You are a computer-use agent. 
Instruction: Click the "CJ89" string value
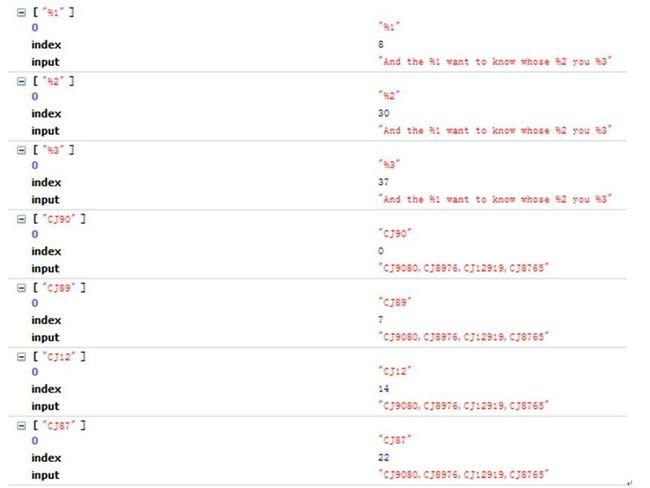395,302
